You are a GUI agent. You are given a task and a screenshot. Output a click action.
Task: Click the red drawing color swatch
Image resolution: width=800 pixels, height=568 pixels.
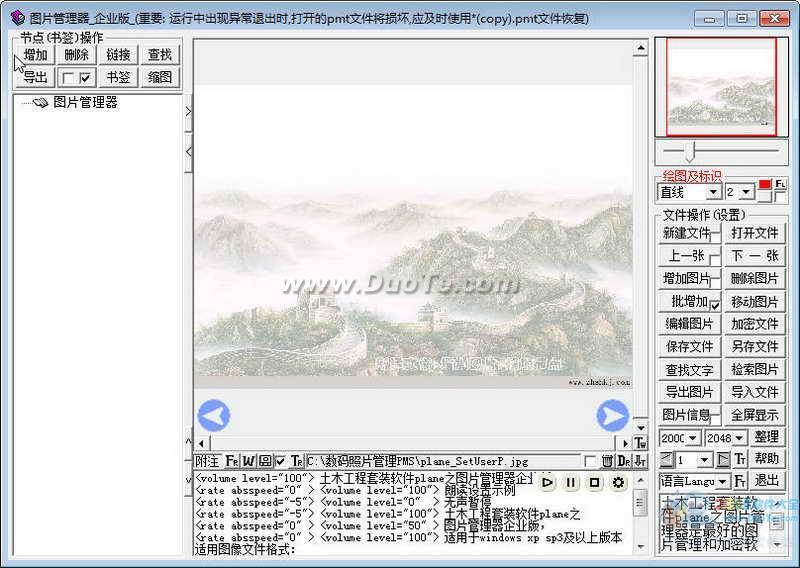765,185
